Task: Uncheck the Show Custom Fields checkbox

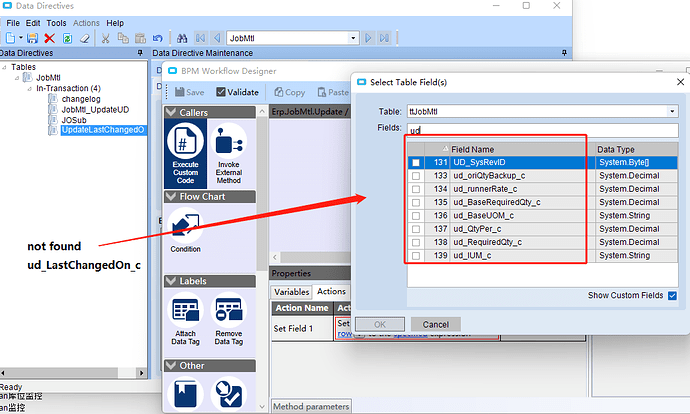Action: [x=672, y=296]
